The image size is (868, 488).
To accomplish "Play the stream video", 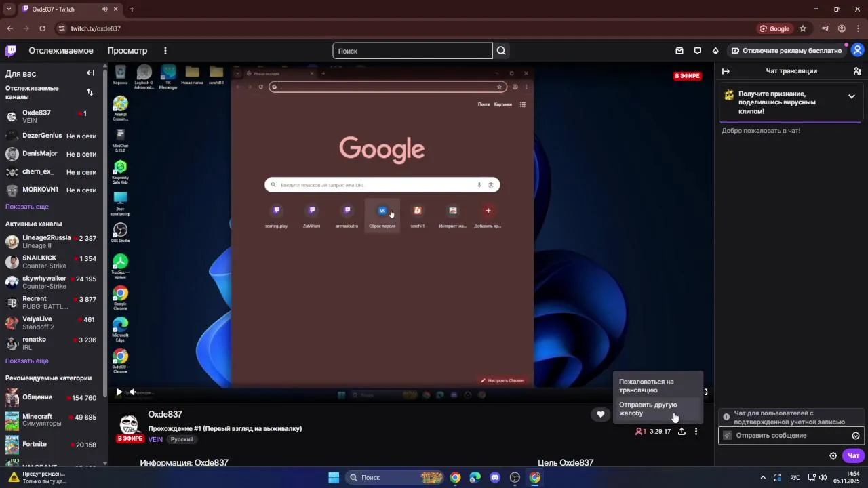I will (x=119, y=392).
